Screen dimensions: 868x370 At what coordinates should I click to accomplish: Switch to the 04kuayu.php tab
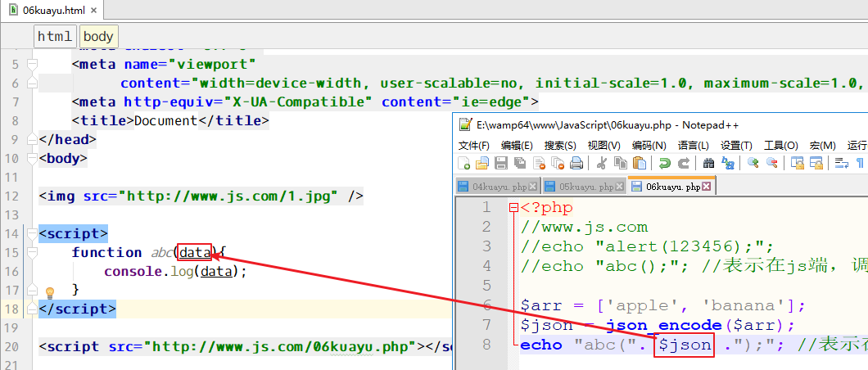coord(500,187)
